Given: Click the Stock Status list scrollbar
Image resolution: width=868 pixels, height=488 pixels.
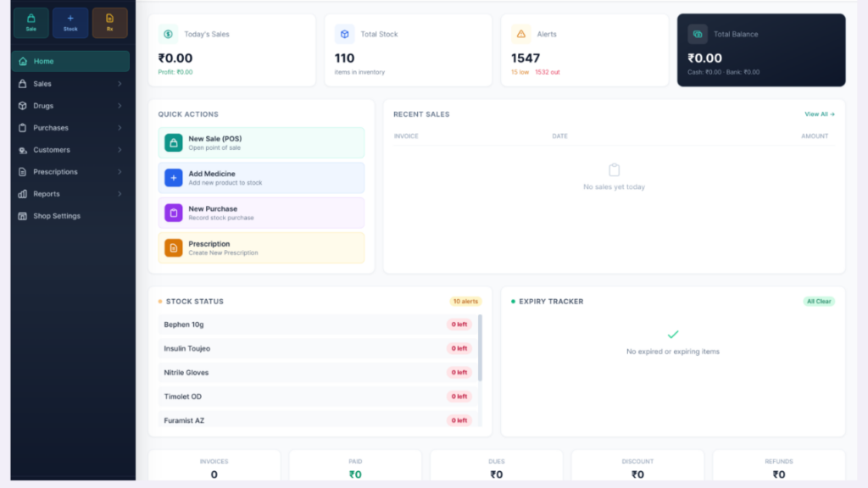Looking at the screenshot, I should (x=480, y=348).
